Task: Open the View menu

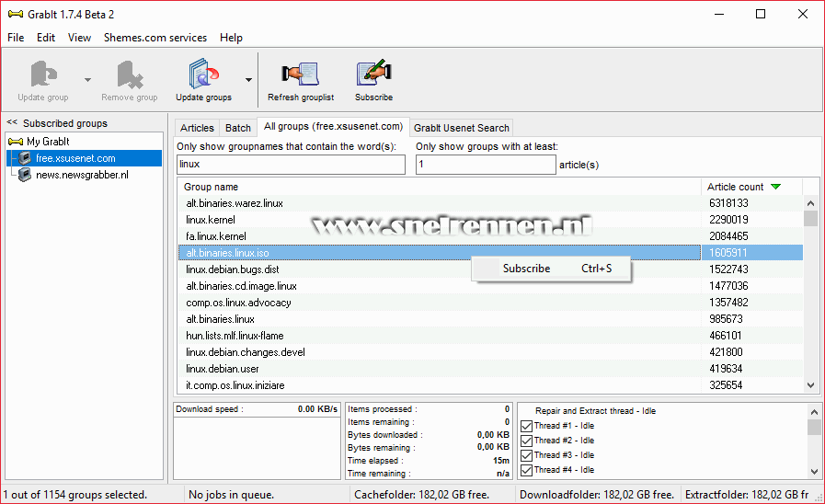Action: click(79, 38)
